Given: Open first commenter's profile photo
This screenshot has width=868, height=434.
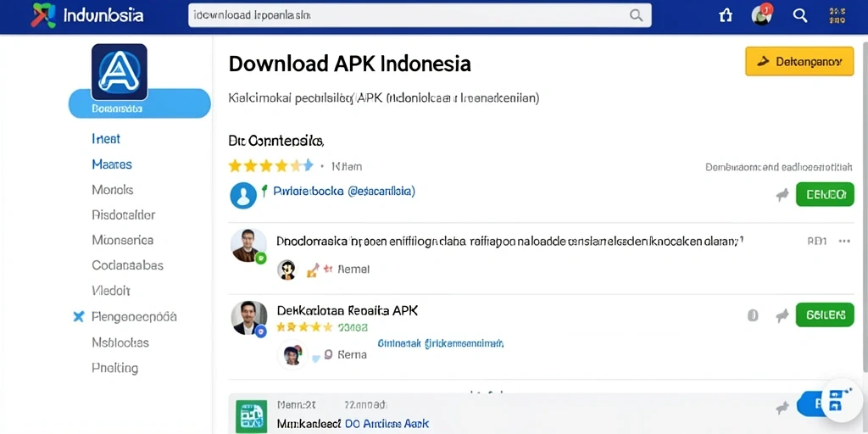Looking at the screenshot, I should 247,245.
